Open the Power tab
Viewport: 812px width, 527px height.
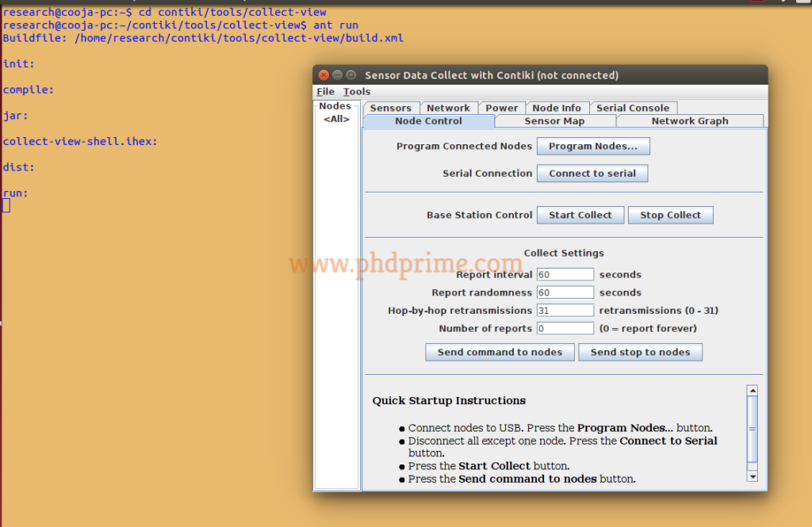[x=501, y=108]
